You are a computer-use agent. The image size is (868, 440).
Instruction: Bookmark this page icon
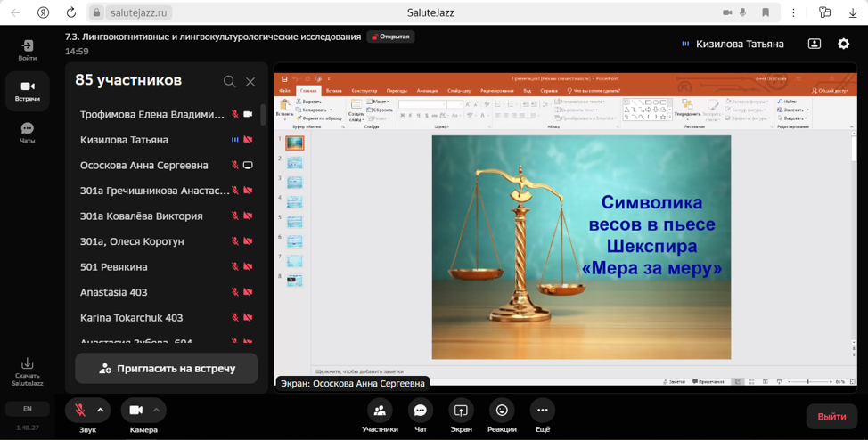click(766, 12)
